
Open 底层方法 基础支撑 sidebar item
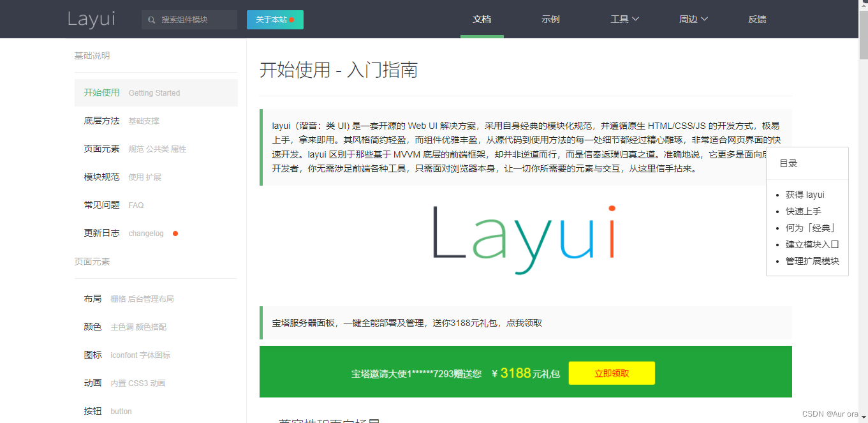point(156,121)
